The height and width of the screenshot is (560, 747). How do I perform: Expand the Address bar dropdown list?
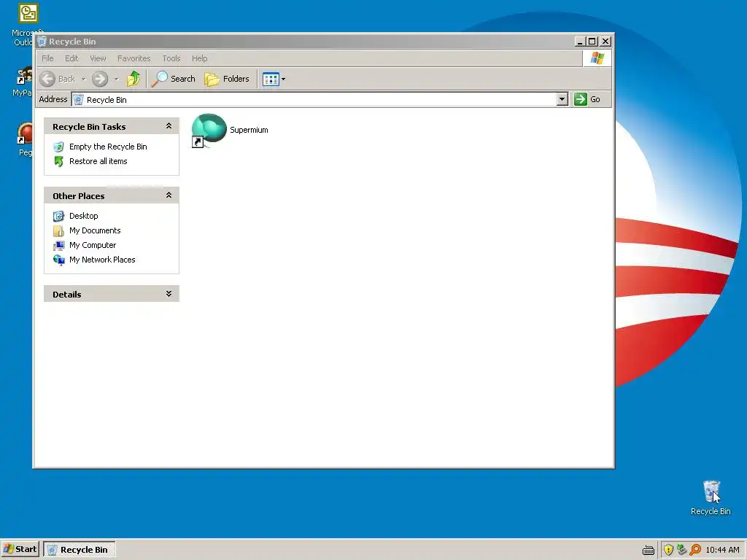pyautogui.click(x=562, y=99)
